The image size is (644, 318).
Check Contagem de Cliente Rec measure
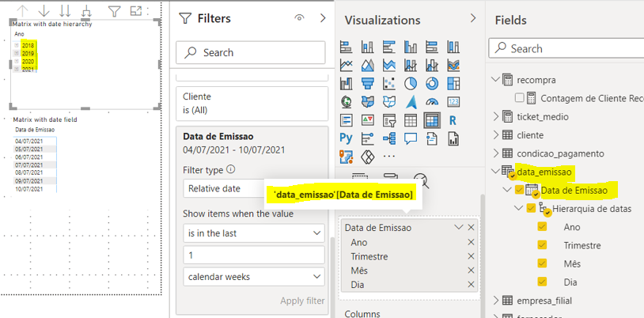(519, 98)
